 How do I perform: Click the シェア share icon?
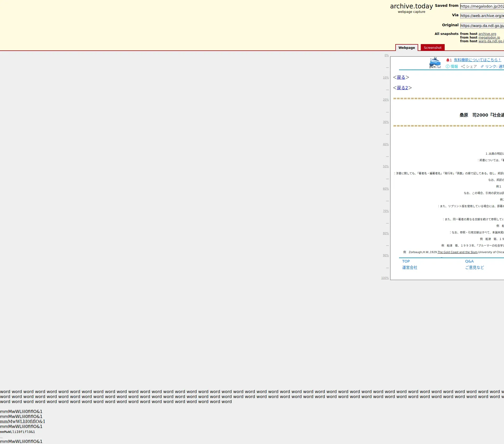click(x=463, y=67)
